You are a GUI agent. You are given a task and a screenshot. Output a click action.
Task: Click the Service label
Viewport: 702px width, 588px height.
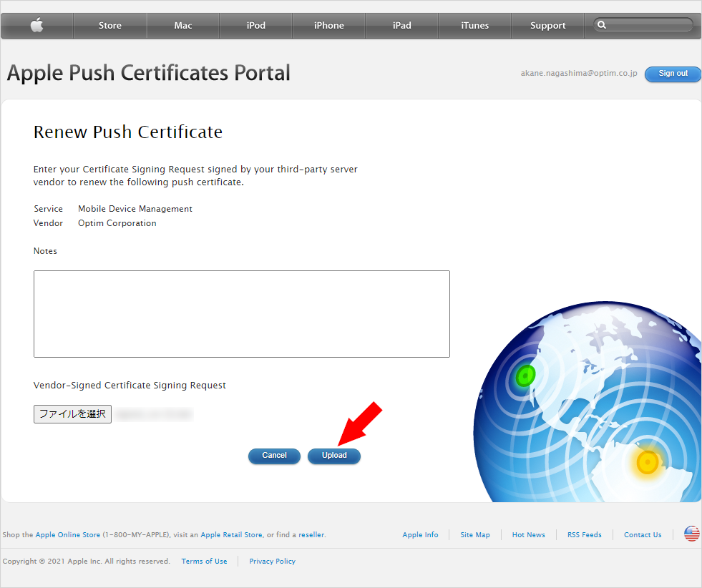point(49,209)
